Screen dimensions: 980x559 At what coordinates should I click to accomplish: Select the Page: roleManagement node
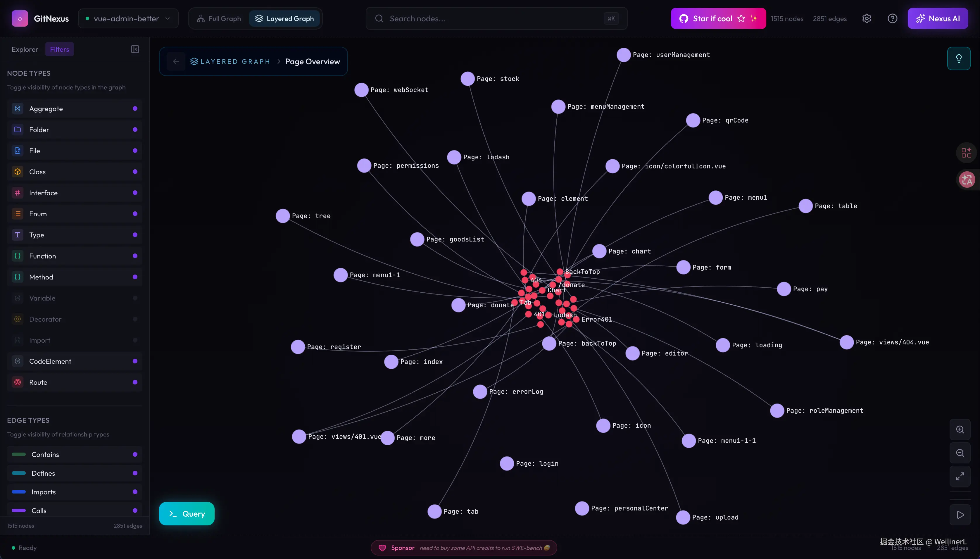pos(777,411)
